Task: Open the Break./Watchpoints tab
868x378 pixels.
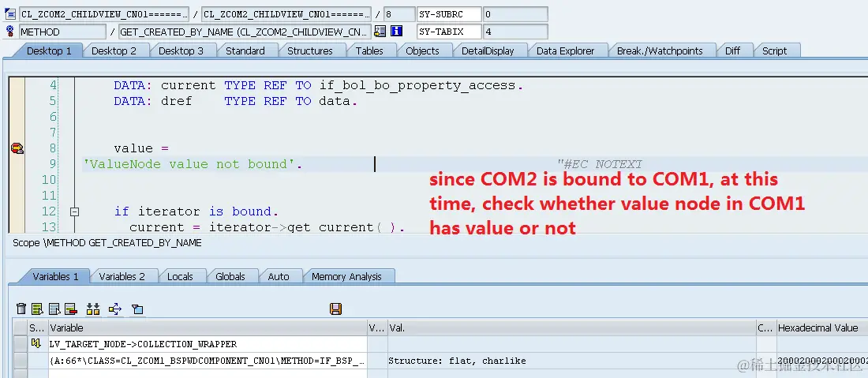Action: (x=660, y=51)
